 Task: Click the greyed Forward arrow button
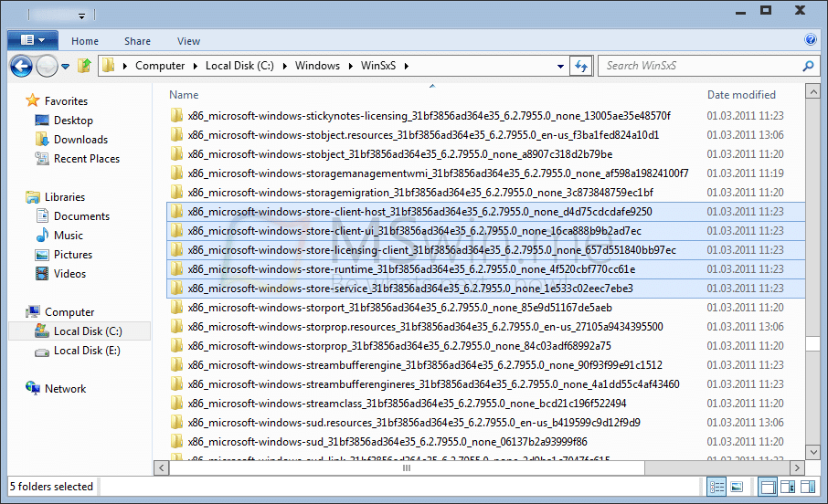click(47, 66)
